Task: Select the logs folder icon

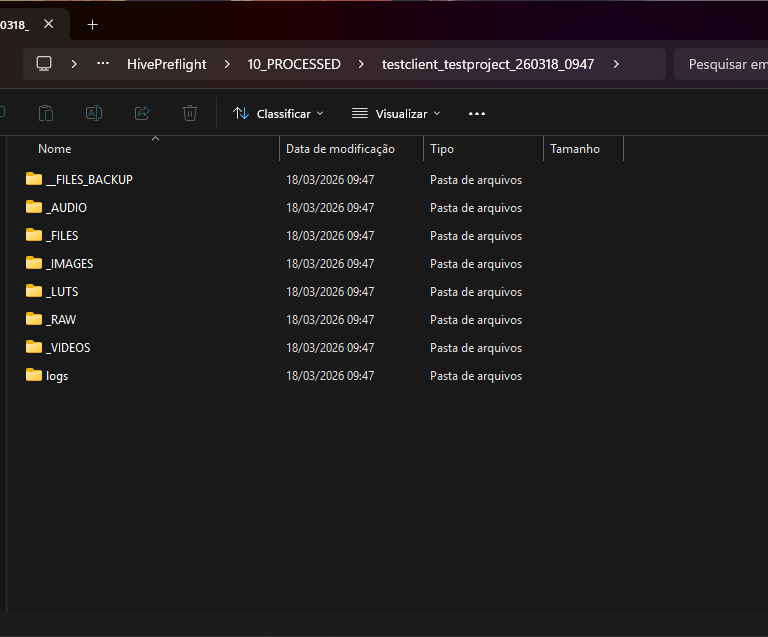Action: (x=34, y=375)
